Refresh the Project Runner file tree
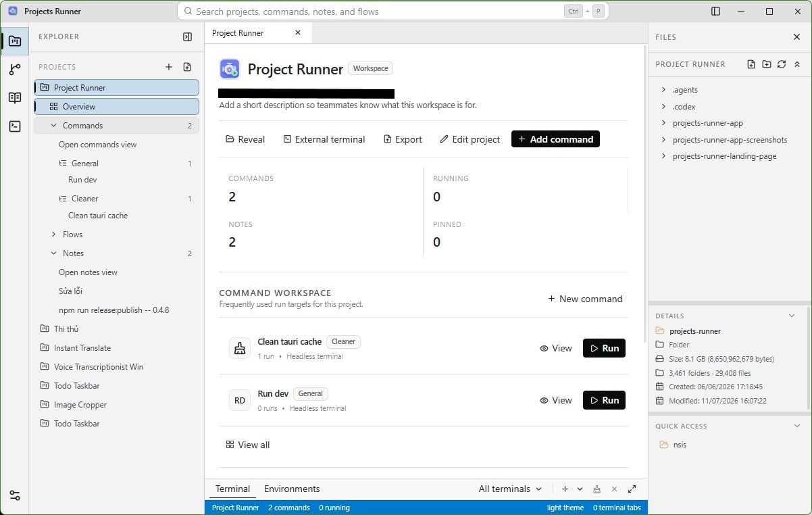812x515 pixels. (x=782, y=64)
